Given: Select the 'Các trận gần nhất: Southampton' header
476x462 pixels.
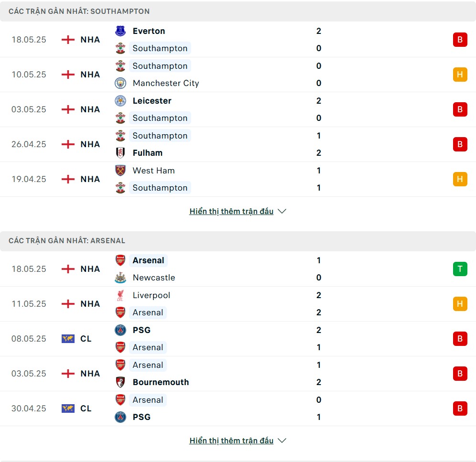Looking at the screenshot, I should point(238,11).
